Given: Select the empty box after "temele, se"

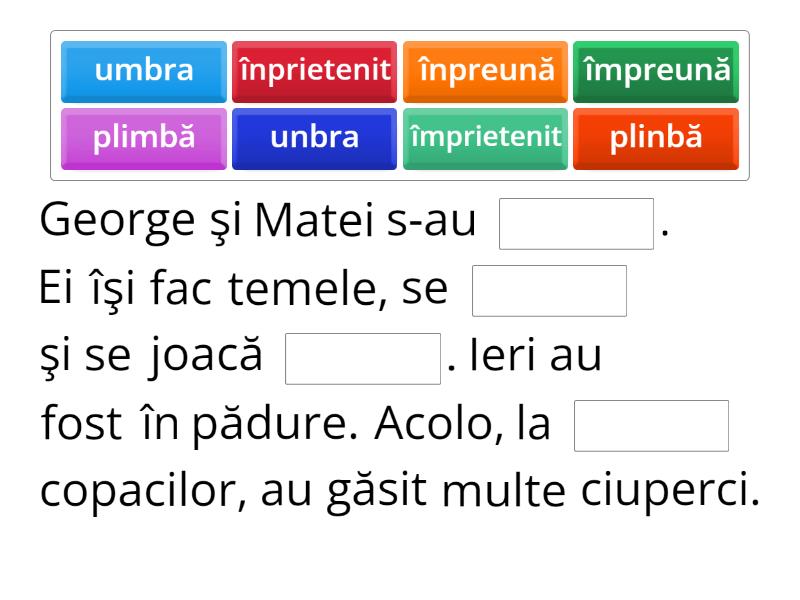Looking at the screenshot, I should click(549, 291).
